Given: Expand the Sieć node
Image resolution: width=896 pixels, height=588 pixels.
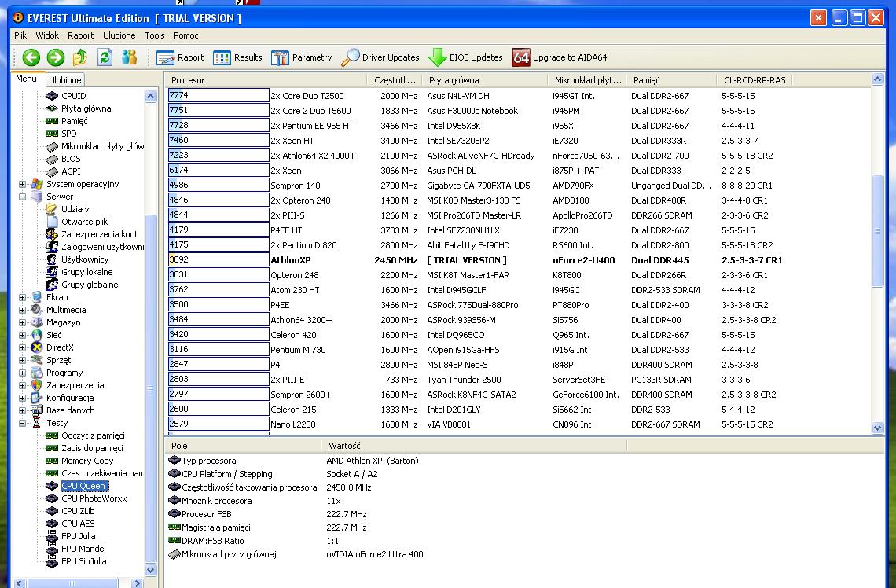Looking at the screenshot, I should 22,335.
